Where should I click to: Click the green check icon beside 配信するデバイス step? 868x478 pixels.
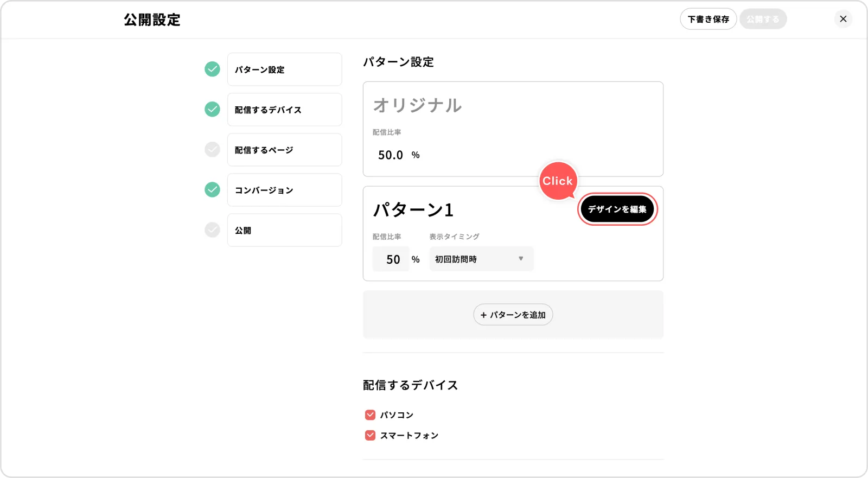pyautogui.click(x=212, y=109)
